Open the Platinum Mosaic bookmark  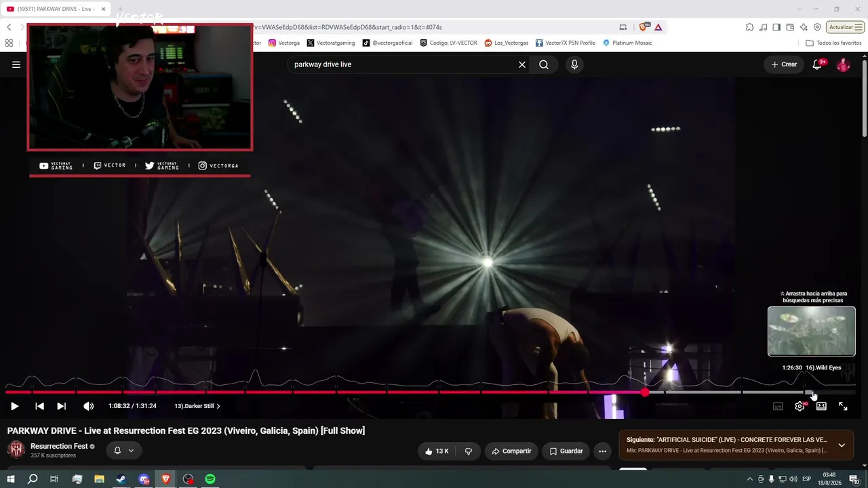pyautogui.click(x=627, y=43)
